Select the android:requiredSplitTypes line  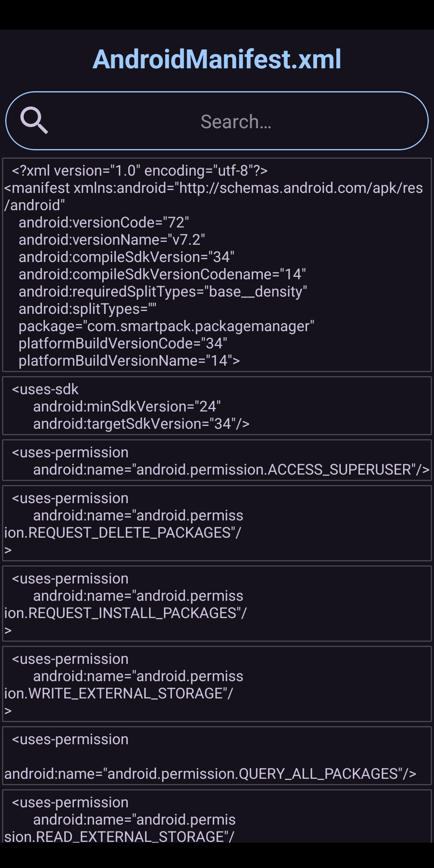[163, 292]
